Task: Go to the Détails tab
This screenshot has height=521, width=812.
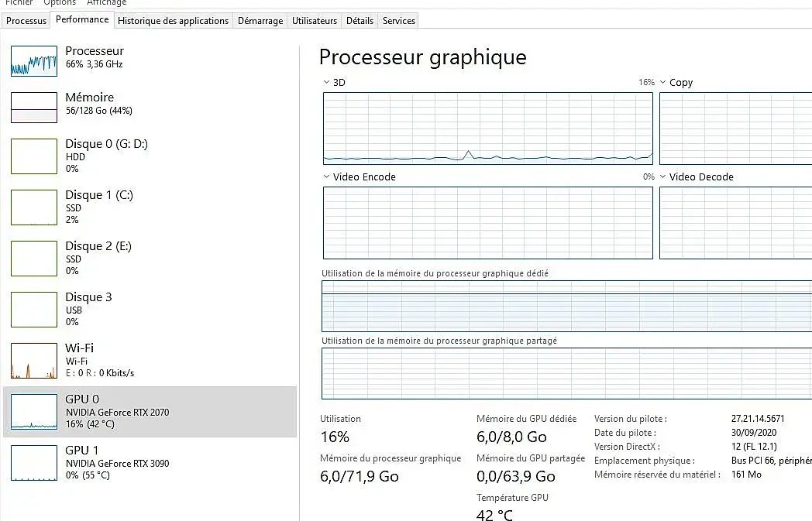Action: pos(360,21)
